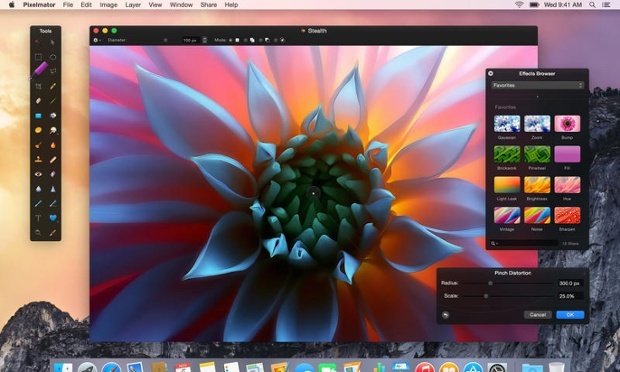Open the Favorites dropdown in Effects Browser

point(537,85)
